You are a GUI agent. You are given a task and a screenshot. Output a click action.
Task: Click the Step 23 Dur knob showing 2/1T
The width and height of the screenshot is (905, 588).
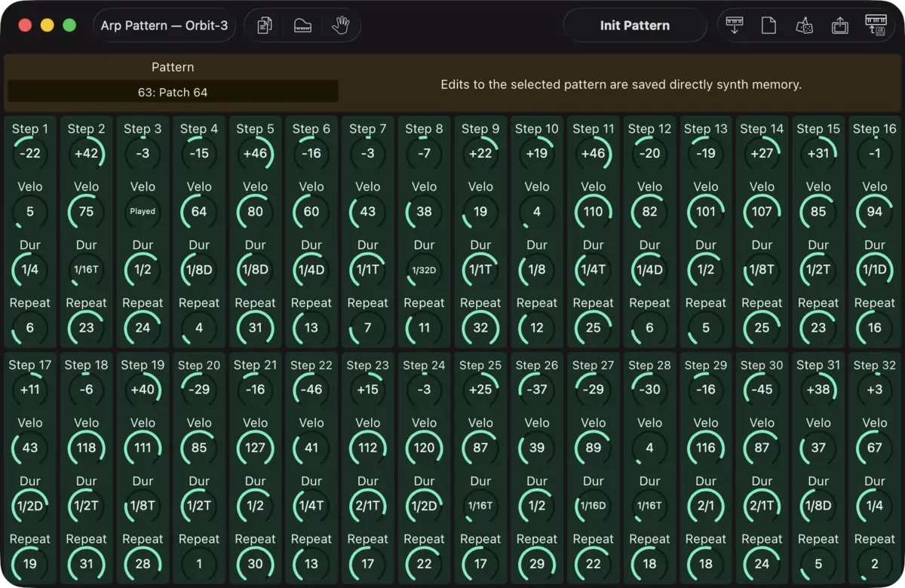(x=368, y=505)
